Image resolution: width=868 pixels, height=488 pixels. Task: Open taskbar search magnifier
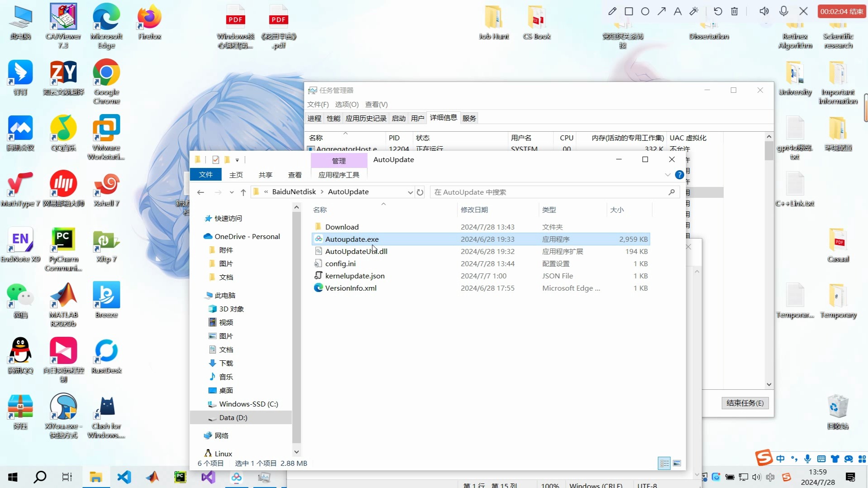tap(40, 477)
